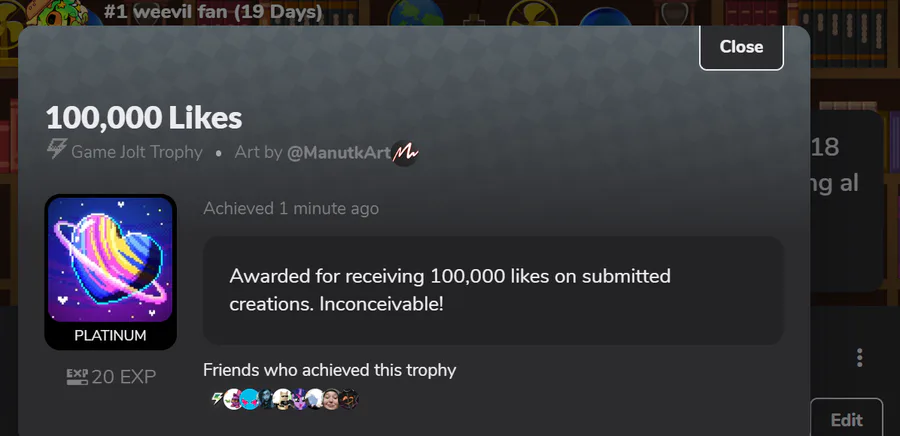Open the purple pony friend avatar
This screenshot has width=900, height=436.
299,399
